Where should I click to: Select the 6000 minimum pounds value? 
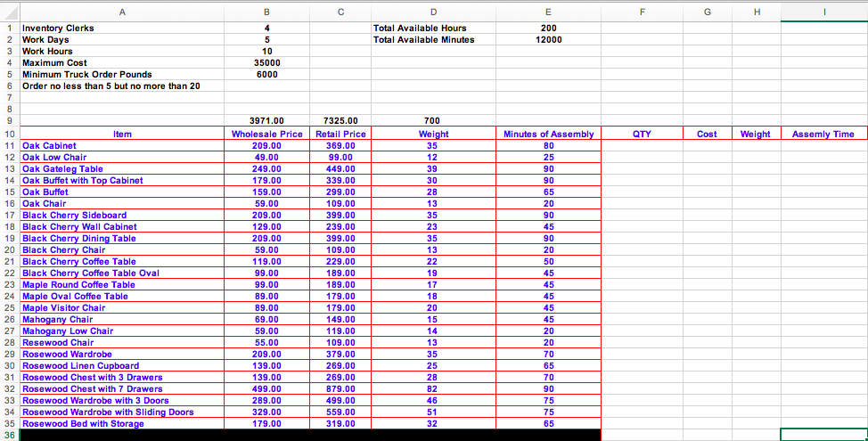point(266,75)
